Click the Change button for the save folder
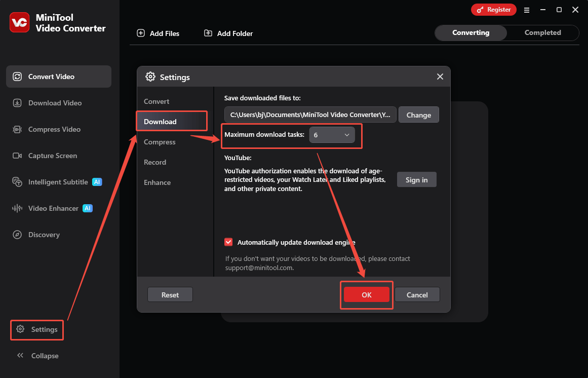588x378 pixels. (418, 115)
